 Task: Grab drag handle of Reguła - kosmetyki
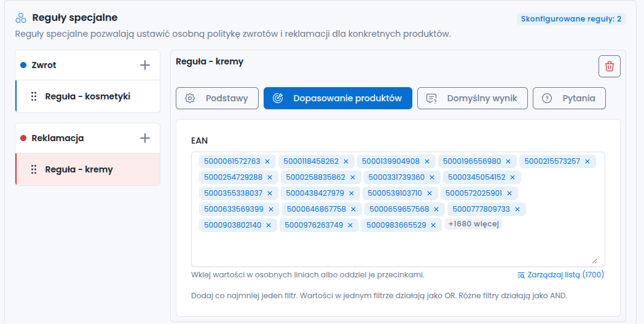pyautogui.click(x=34, y=96)
